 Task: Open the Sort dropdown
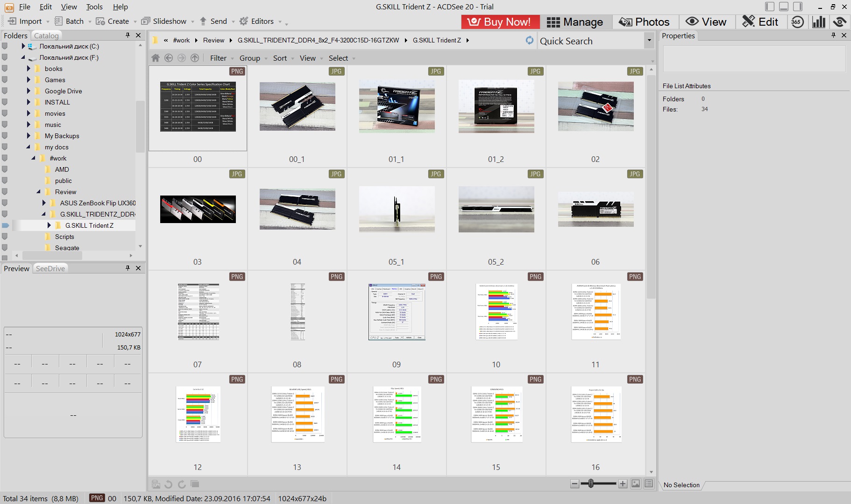284,58
